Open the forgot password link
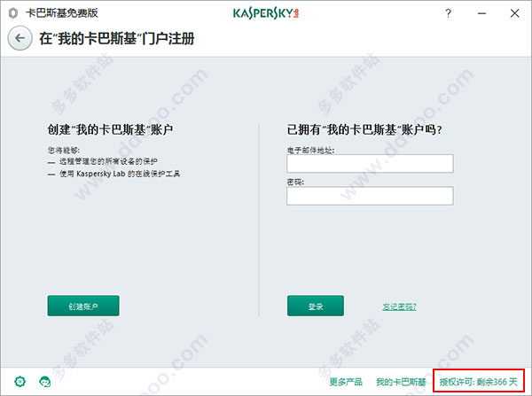Viewport: 532px width, 396px height. (399, 307)
